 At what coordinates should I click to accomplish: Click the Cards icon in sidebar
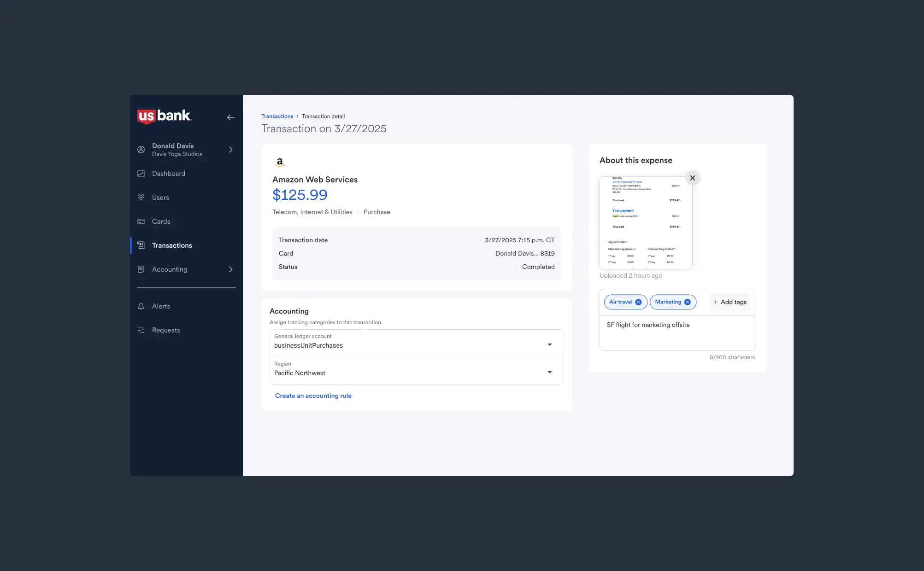click(141, 221)
